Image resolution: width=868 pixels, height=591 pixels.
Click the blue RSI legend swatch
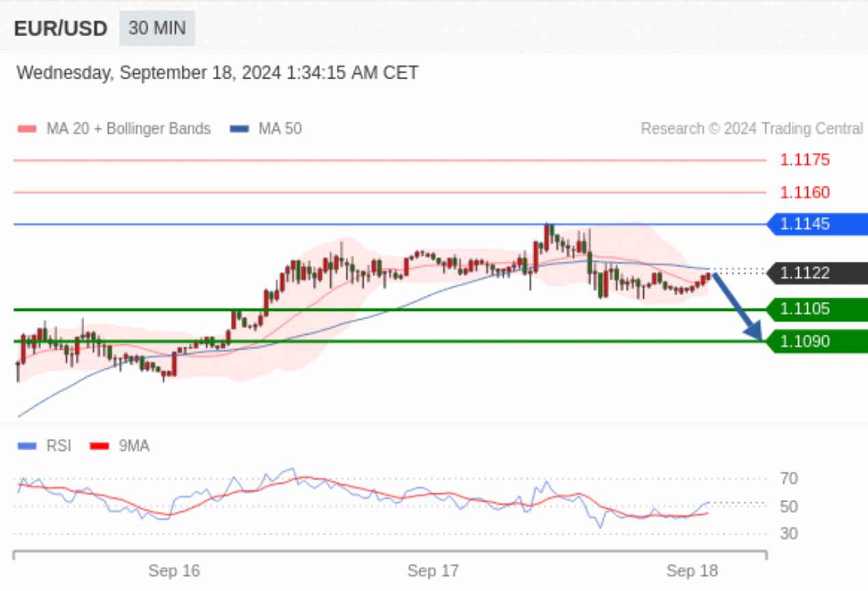[x=27, y=446]
